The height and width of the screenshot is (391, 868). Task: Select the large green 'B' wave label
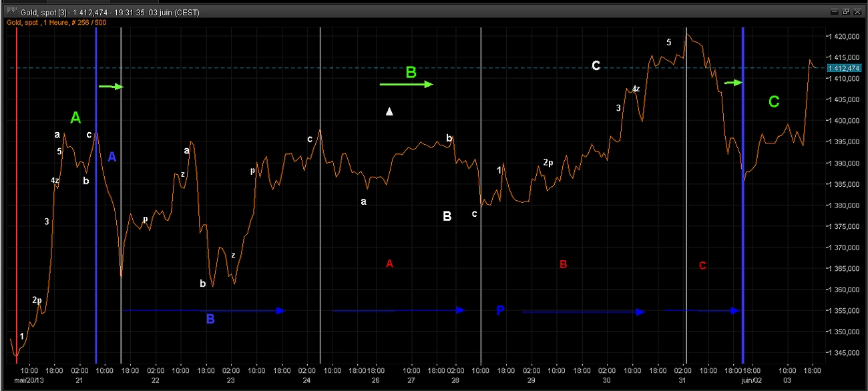(411, 72)
